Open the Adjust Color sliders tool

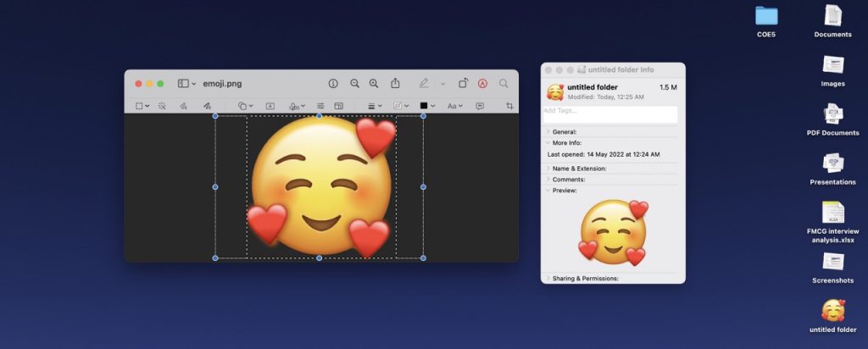click(x=320, y=106)
